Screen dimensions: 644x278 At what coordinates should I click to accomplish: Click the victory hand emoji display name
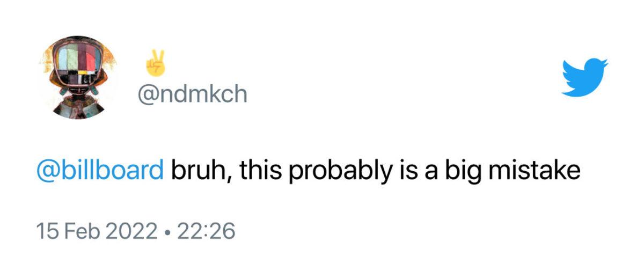(153, 63)
